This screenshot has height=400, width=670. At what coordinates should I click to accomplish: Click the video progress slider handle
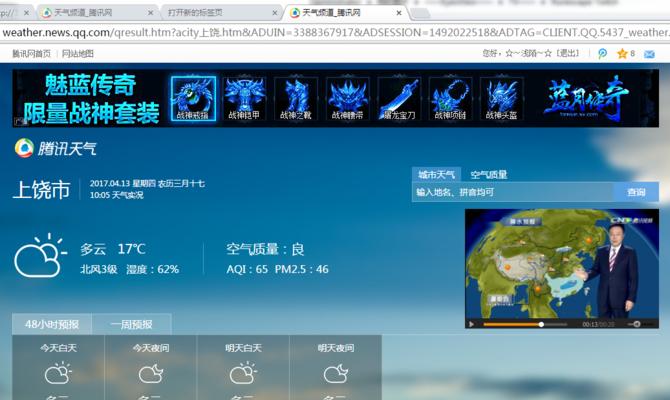pyautogui.click(x=541, y=324)
